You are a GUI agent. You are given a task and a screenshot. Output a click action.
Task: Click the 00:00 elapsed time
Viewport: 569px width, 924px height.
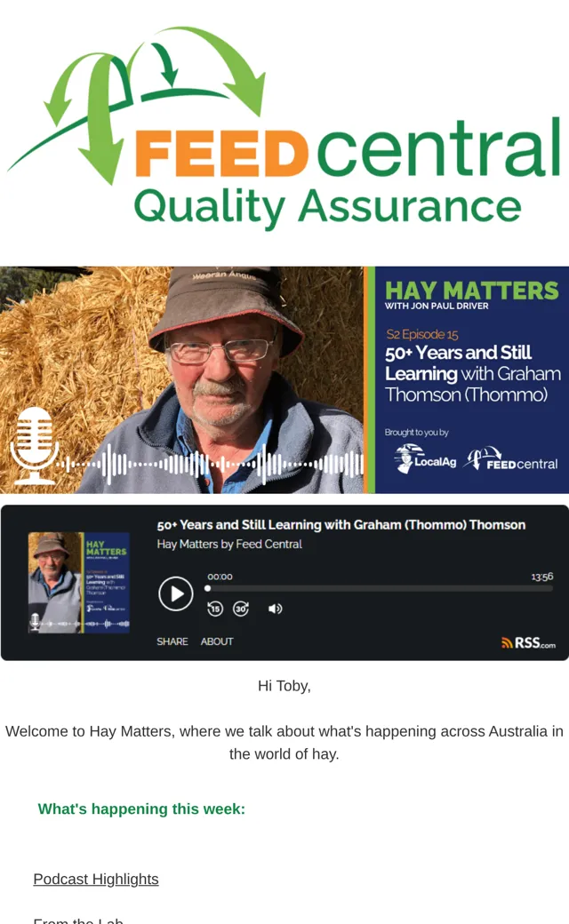pos(220,577)
